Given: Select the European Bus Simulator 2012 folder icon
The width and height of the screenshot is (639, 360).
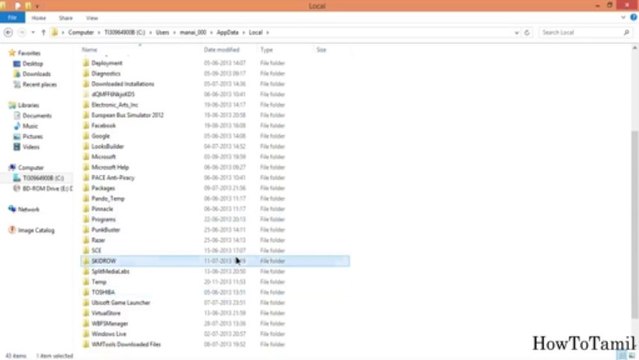Looking at the screenshot, I should click(x=86, y=115).
